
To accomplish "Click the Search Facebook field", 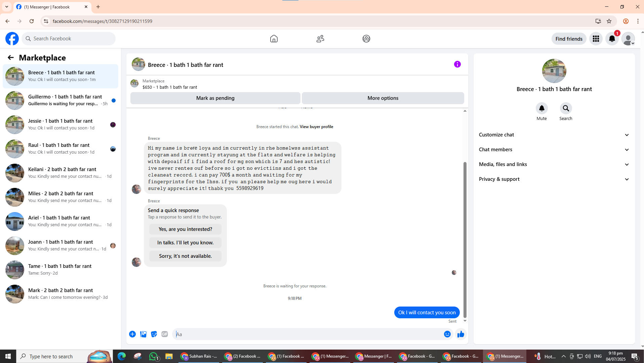I will point(69,39).
